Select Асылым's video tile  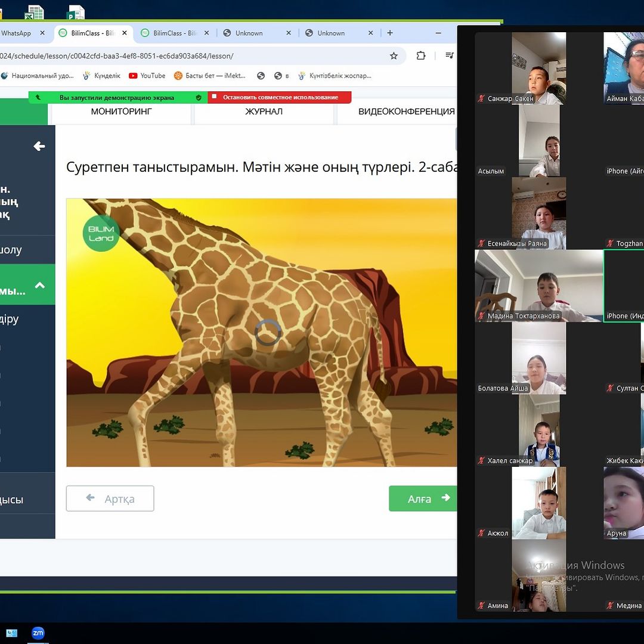pyautogui.click(x=538, y=141)
